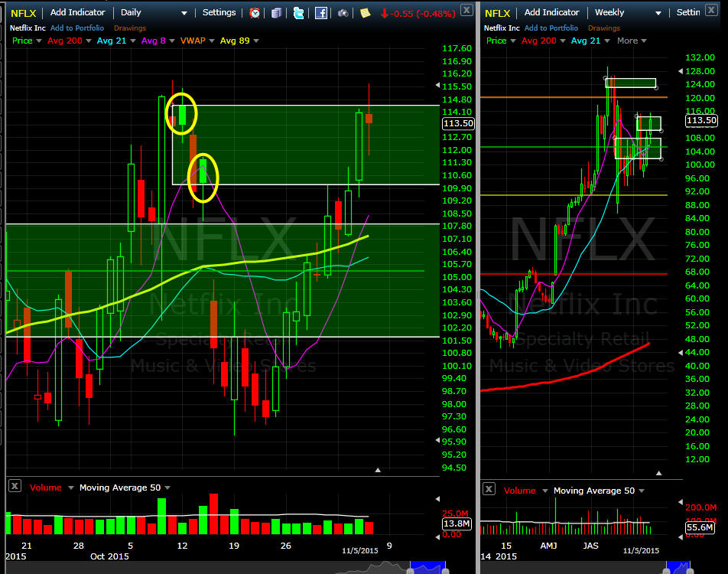This screenshot has width=728, height=574.
Task: Click the -0.55 (-0.48%) change text
Action: coord(422,14)
